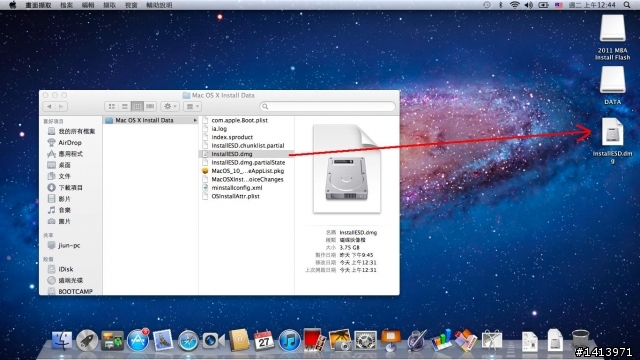This screenshot has width=640, height=360.
Task: Select 應用程式 in the Finder sidebar
Action: click(x=71, y=154)
